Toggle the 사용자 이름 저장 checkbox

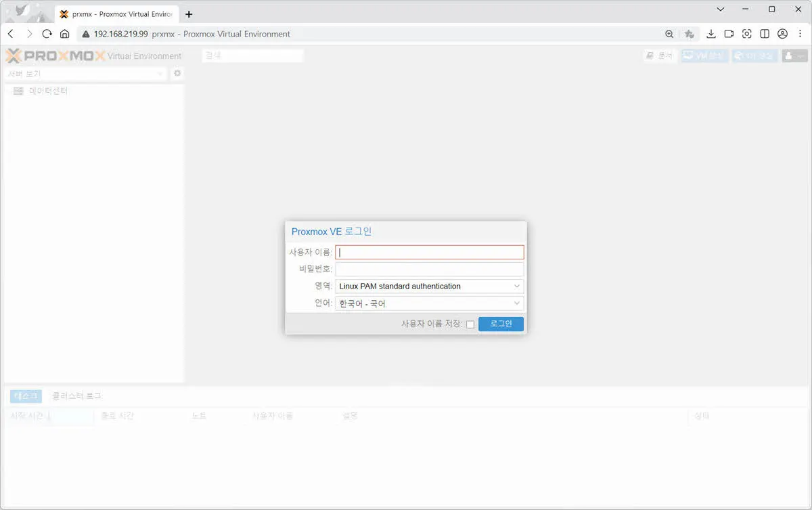tap(470, 324)
